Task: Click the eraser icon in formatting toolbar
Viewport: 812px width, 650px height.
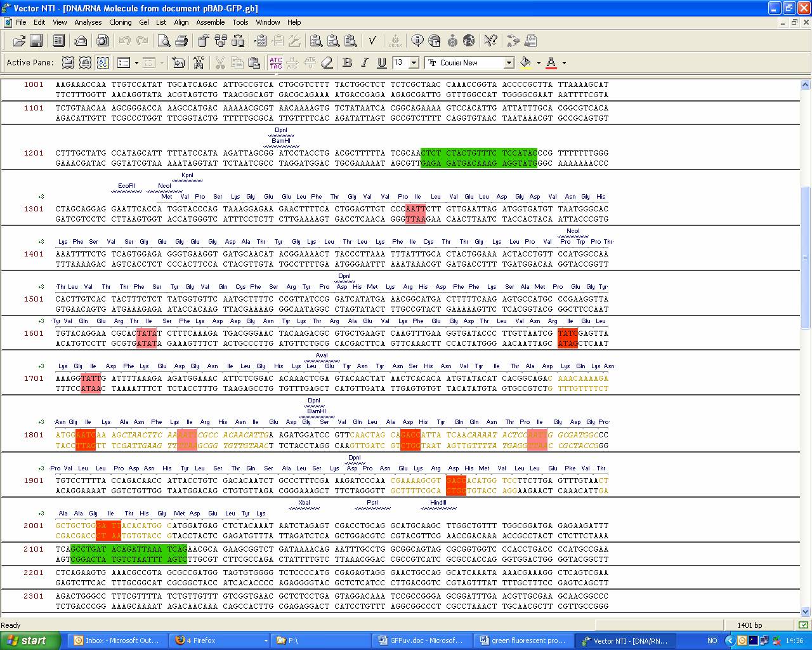Action: click(327, 62)
